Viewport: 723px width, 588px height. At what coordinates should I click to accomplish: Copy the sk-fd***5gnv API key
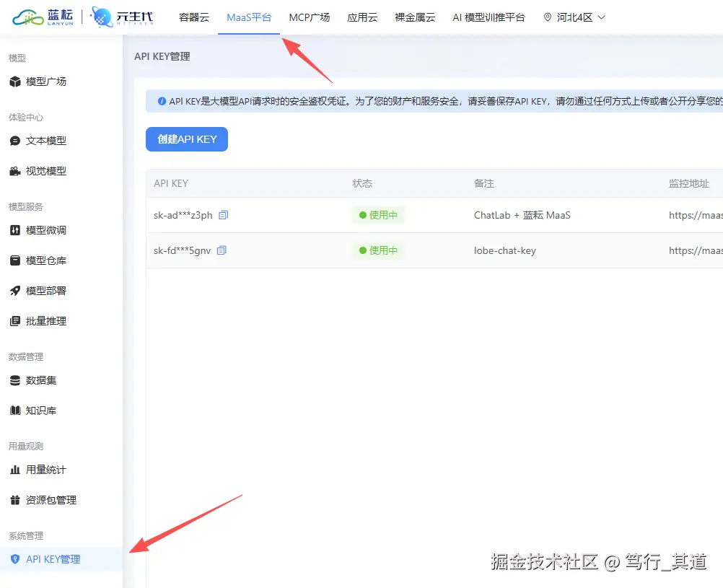(222, 250)
